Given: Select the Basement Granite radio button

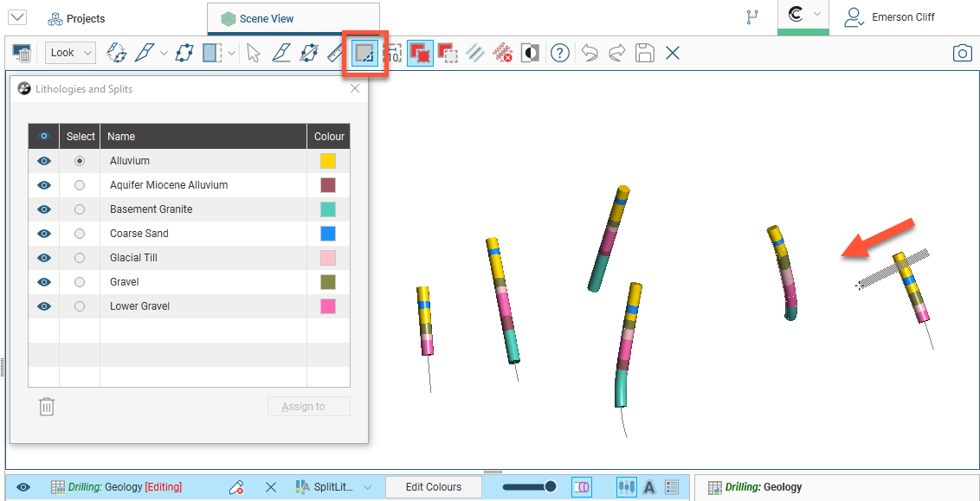Looking at the screenshot, I should pos(80,209).
